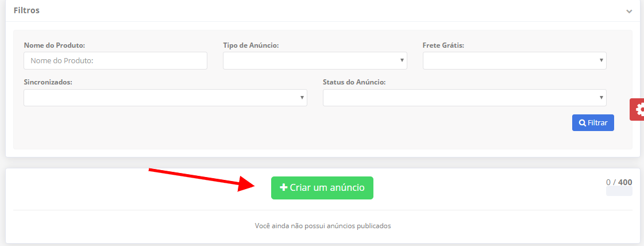Screen dimensions: 644x246
Task: Click the "Você ainda não possui anúncios publicados" message
Action: (322, 226)
